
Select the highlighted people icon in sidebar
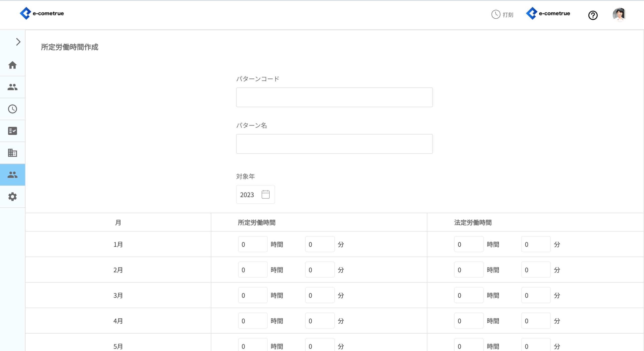tap(12, 175)
